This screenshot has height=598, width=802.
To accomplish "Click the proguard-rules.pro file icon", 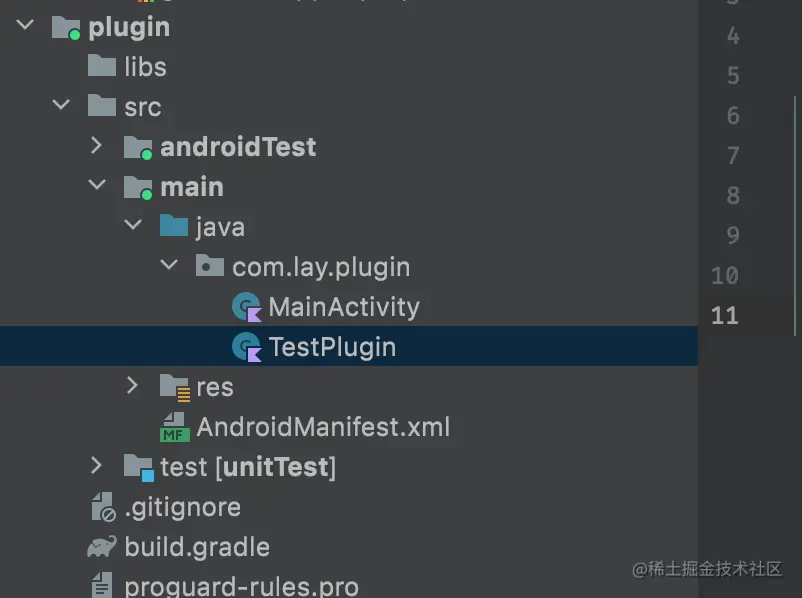I will [102, 585].
